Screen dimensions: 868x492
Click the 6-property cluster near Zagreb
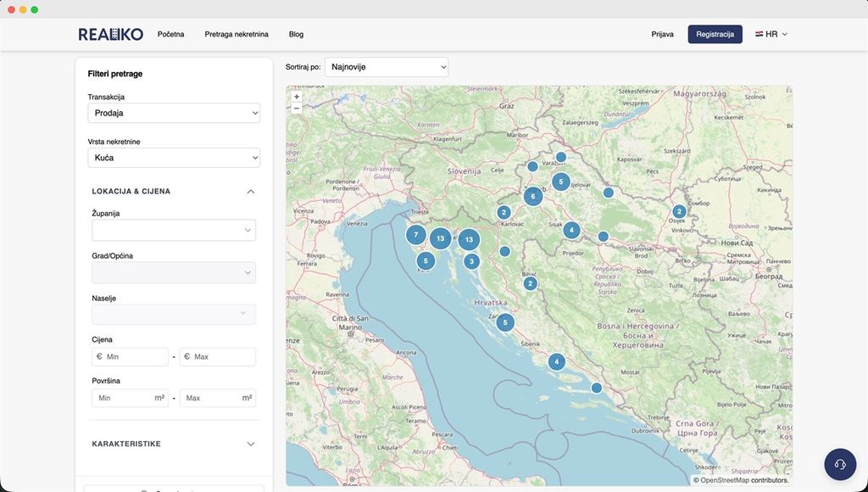click(532, 195)
